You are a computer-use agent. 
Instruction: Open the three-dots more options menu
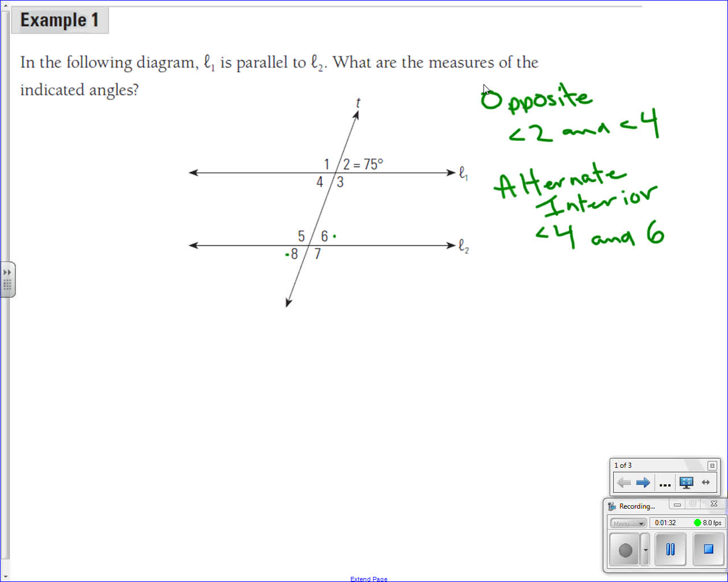click(665, 484)
